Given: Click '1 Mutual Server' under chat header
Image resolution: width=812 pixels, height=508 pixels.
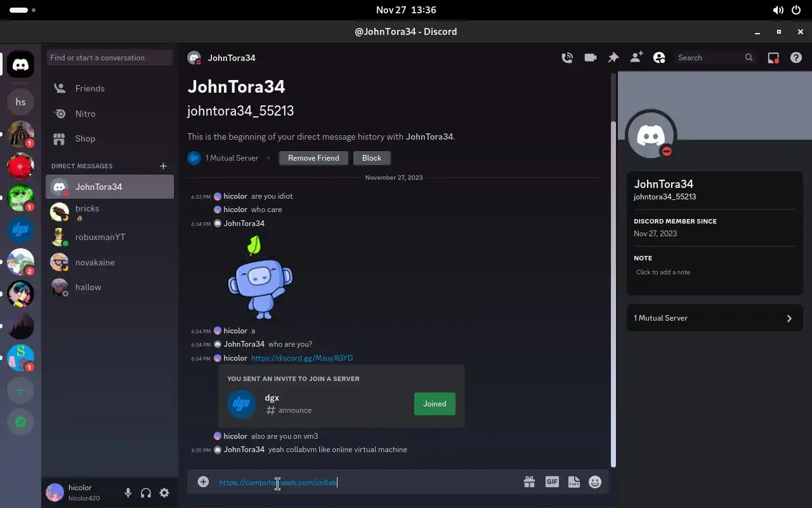Looking at the screenshot, I should tap(232, 158).
